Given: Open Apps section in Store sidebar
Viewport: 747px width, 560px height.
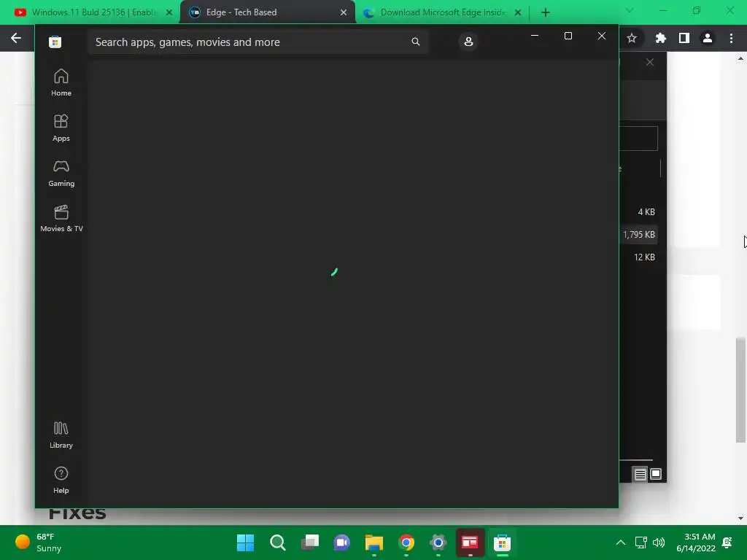Looking at the screenshot, I should (61, 128).
